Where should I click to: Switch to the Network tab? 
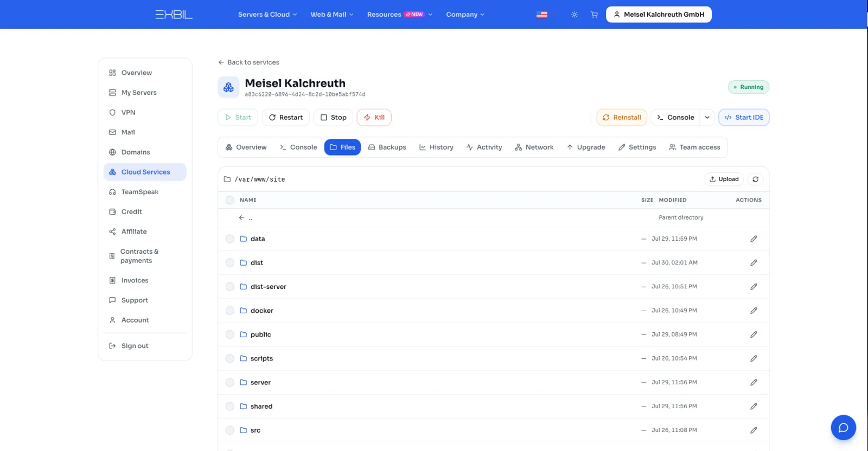click(x=534, y=147)
